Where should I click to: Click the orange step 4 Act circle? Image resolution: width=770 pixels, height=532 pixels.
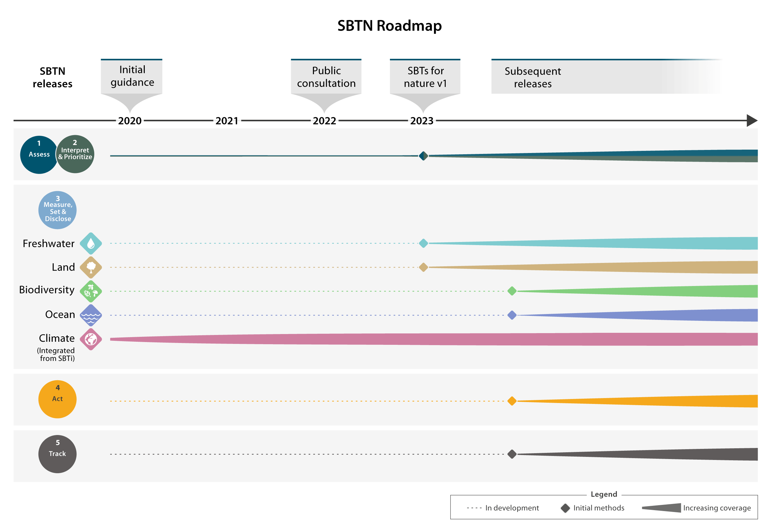coord(57,399)
